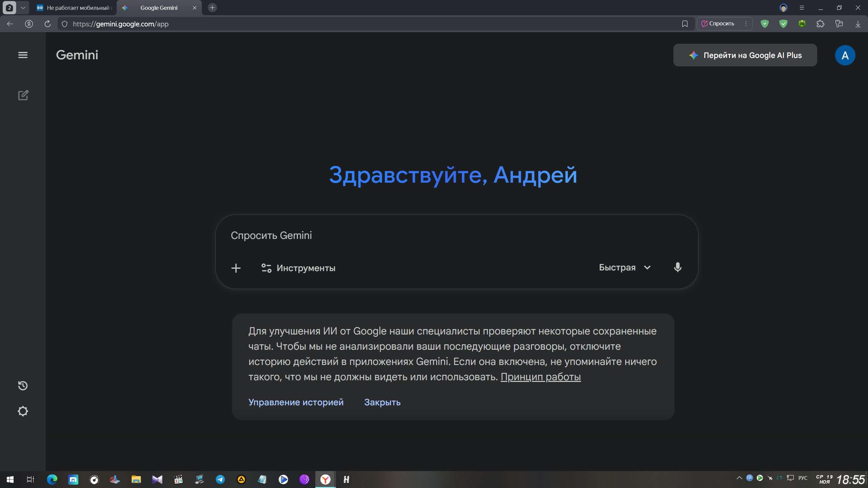
Task: Open Telegram from the Windows taskbar
Action: (220, 479)
